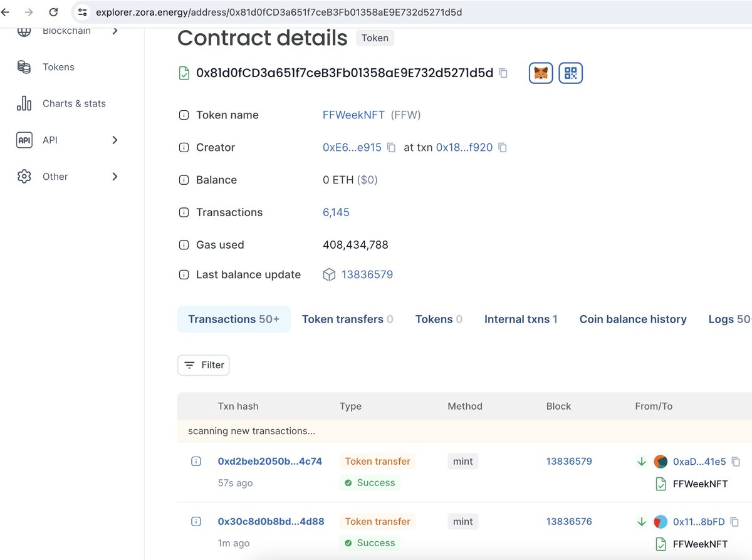Viewport: 752px width, 560px height.
Task: Click info icon next to Gas used
Action: (184, 245)
